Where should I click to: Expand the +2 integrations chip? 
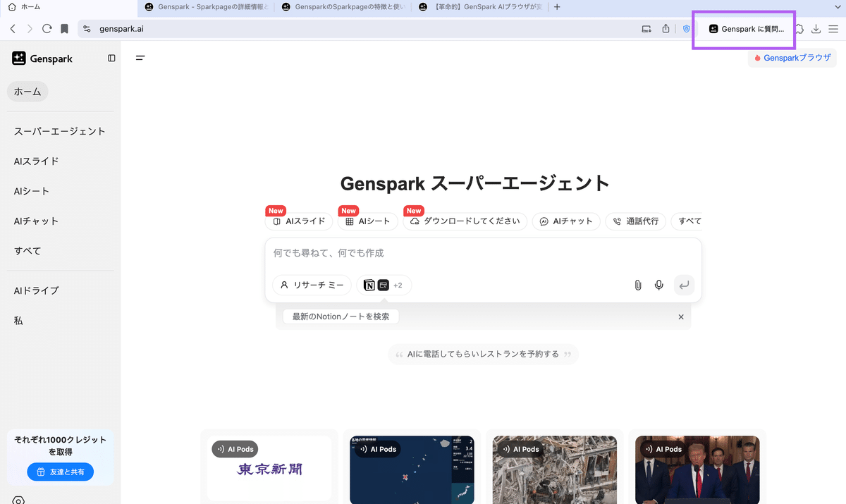click(396, 285)
